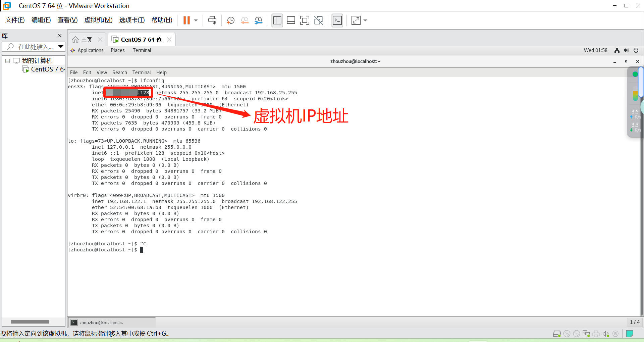Open the stretch guest display dropdown

pos(365,20)
